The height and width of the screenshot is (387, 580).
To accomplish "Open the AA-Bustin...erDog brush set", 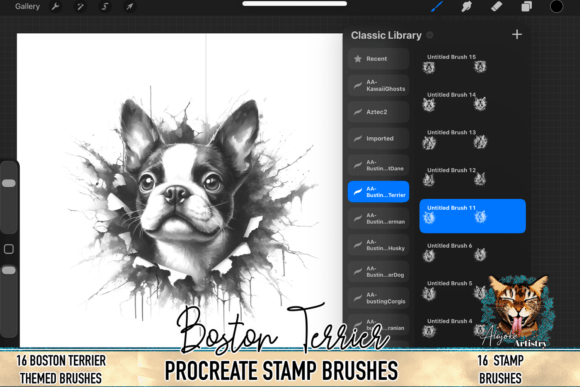I will pos(378,272).
